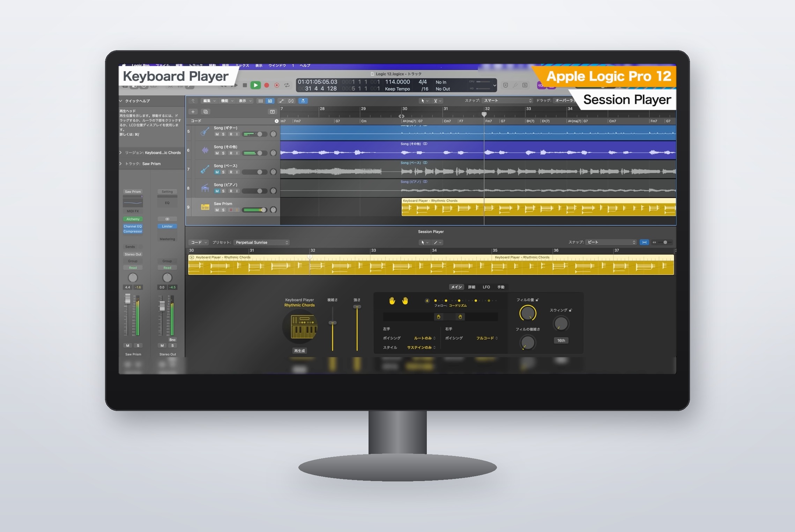Open the ウインドウ menu in the menu bar
Viewport: 795px width, 532px height.
pyautogui.click(x=277, y=66)
